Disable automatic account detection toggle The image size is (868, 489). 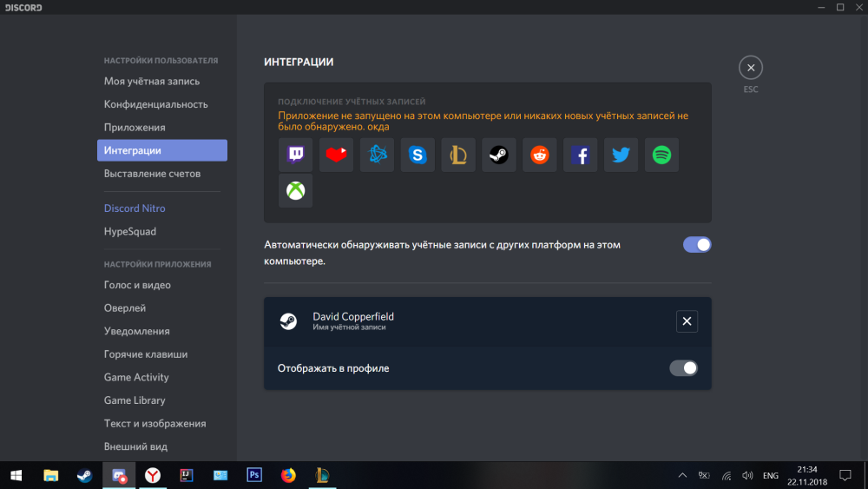[697, 245]
